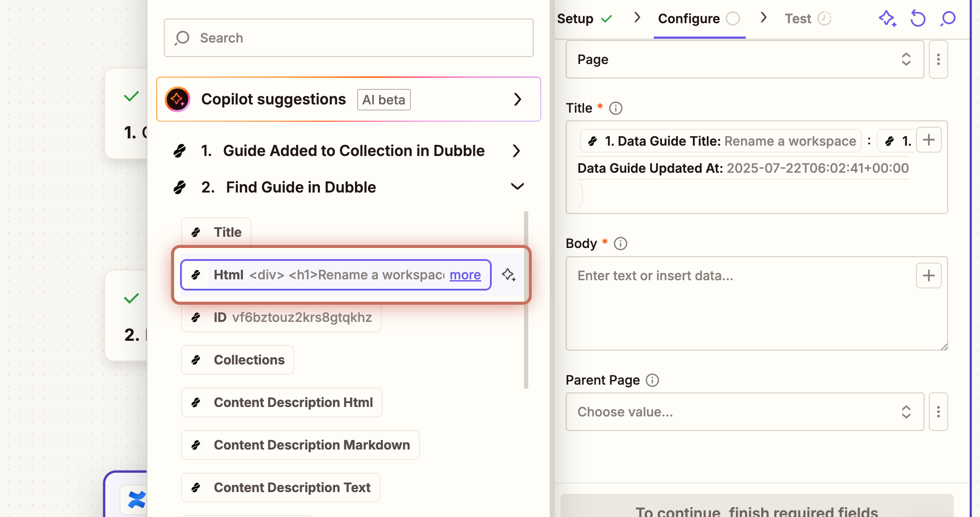Click status circle next to Configure
The width and height of the screenshot is (980, 517).
click(733, 18)
